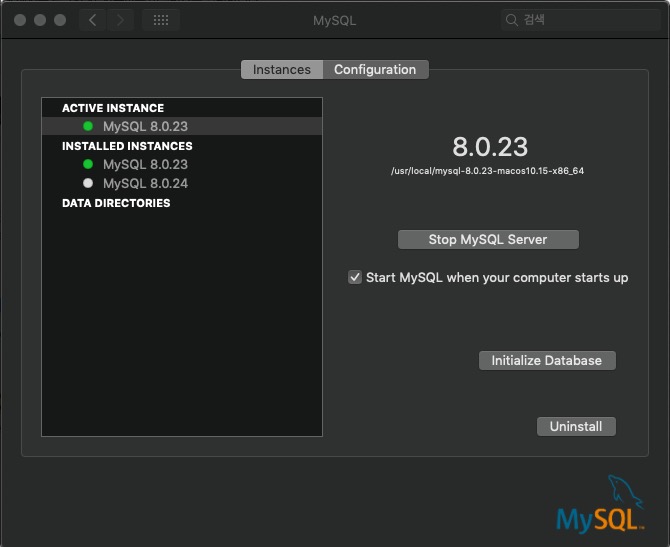The height and width of the screenshot is (547, 670).
Task: Click the magnifying glass search icon
Action: coord(511,20)
